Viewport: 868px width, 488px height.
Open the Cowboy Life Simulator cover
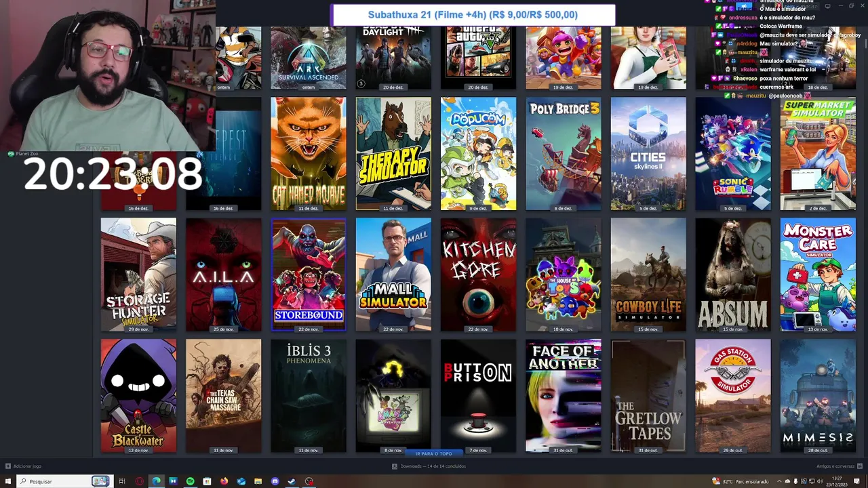648,274
